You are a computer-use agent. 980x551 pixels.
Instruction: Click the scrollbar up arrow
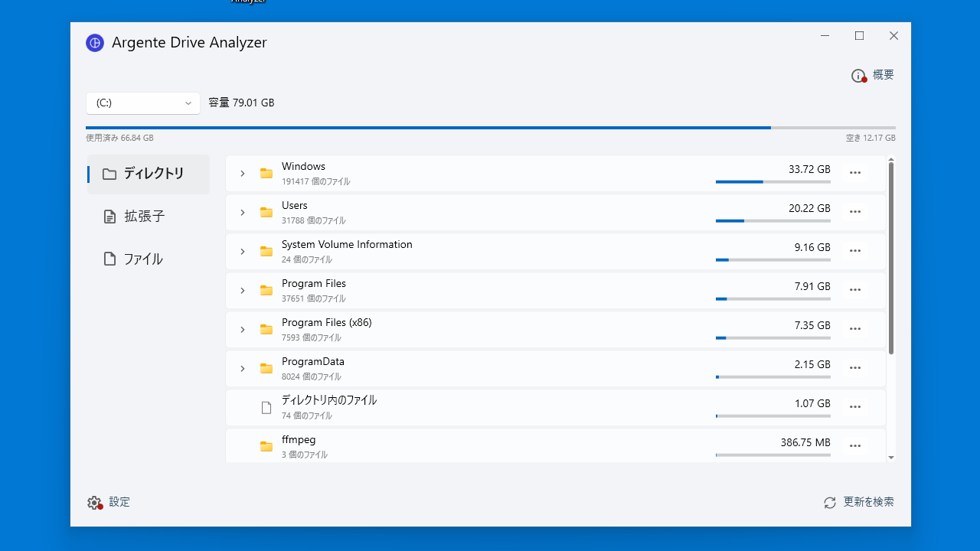[891, 159]
